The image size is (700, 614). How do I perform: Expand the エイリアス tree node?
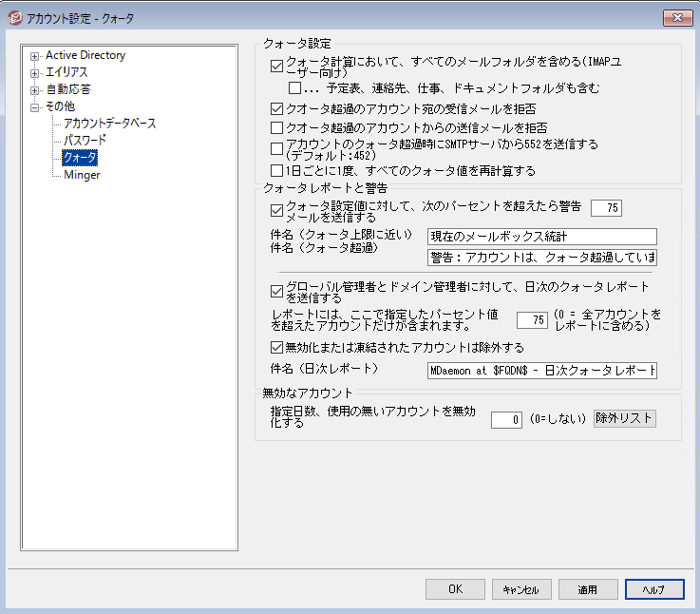tap(35, 73)
